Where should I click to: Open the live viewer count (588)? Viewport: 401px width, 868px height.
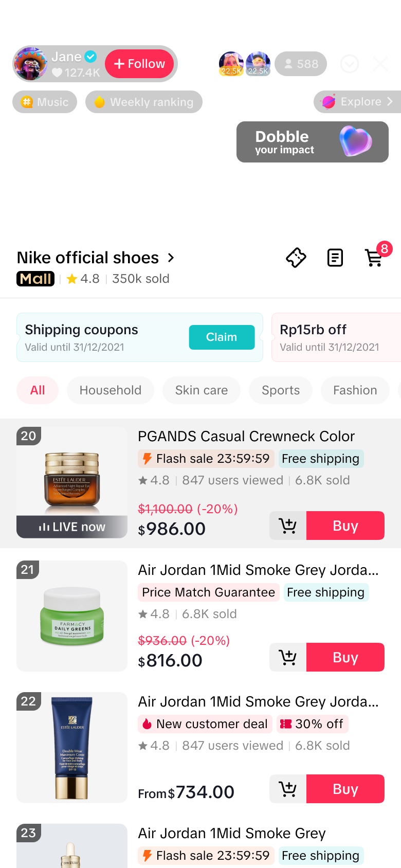click(301, 64)
